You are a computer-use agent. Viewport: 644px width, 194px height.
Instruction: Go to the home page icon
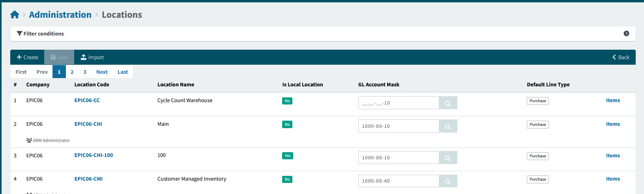click(x=15, y=15)
